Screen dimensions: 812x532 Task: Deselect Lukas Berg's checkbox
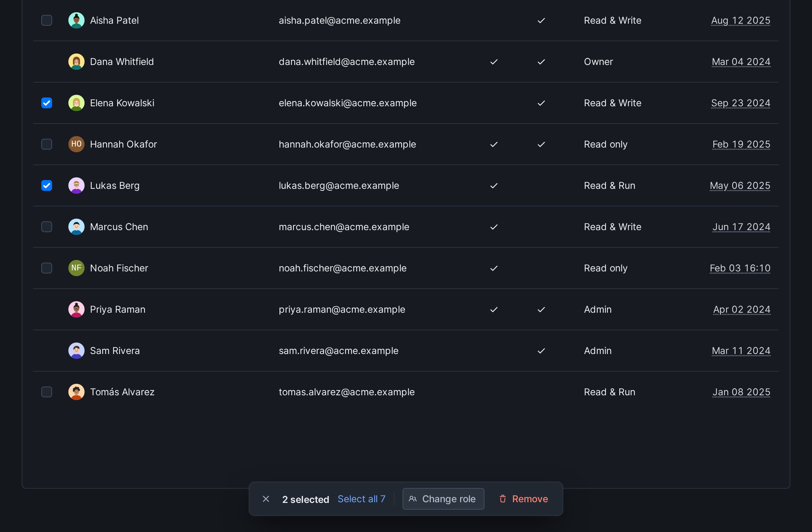pos(47,186)
